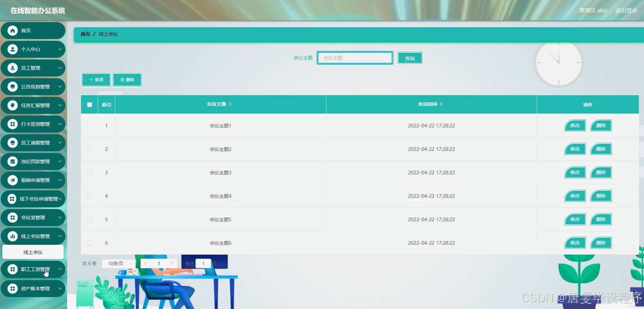Click the 线下会议申请管理 grid icon
The image size is (644, 309).
pos(12,199)
